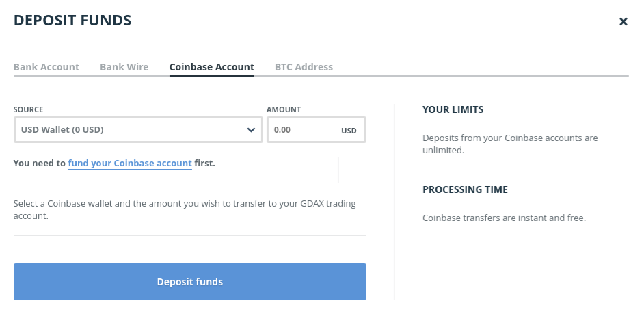Follow the fund your Coinbase account link
The height and width of the screenshot is (327, 644).
[x=130, y=163]
